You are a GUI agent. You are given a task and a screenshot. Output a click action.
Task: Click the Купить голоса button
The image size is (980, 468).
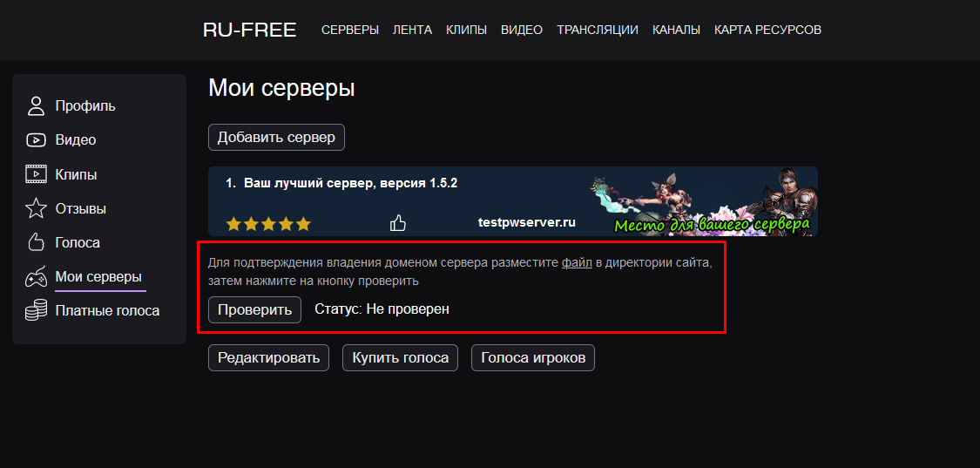click(400, 358)
